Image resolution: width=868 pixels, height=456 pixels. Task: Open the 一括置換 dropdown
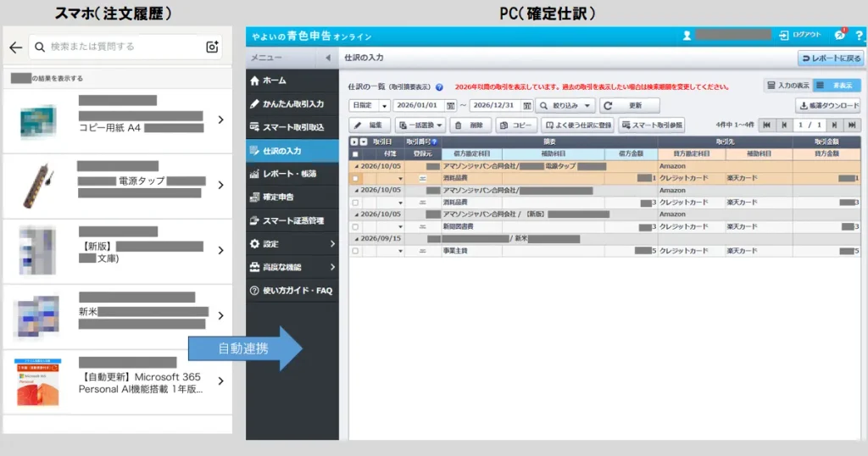(420, 125)
